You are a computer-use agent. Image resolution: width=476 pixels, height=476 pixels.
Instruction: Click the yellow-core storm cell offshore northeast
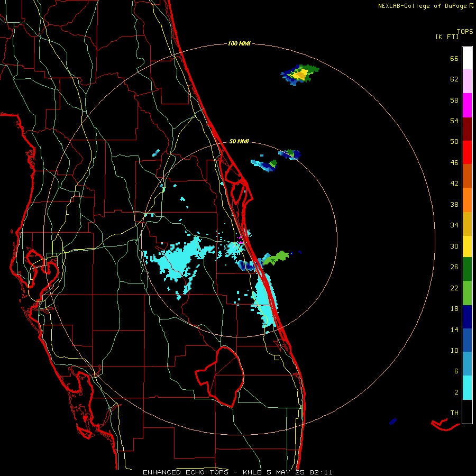(x=300, y=75)
